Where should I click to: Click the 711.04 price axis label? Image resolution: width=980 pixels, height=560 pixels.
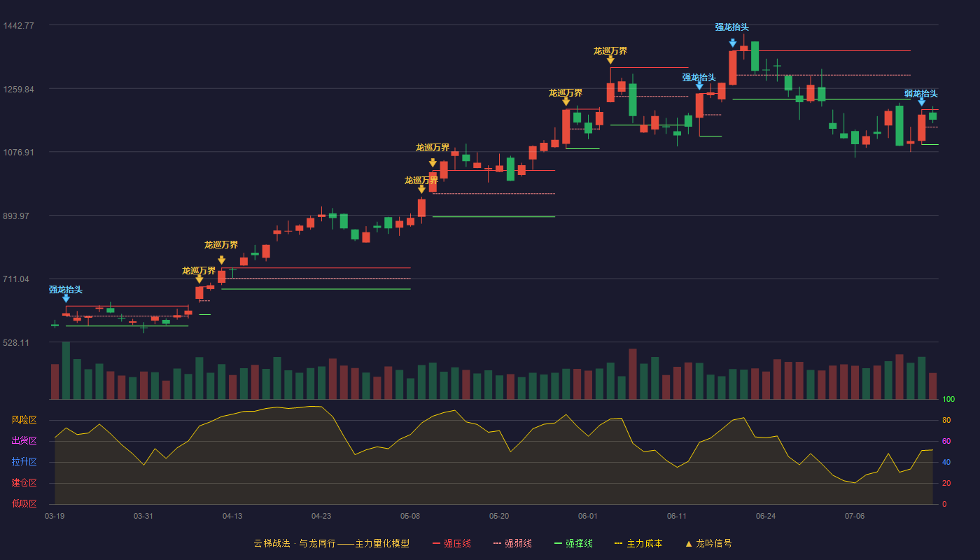[x=16, y=279]
